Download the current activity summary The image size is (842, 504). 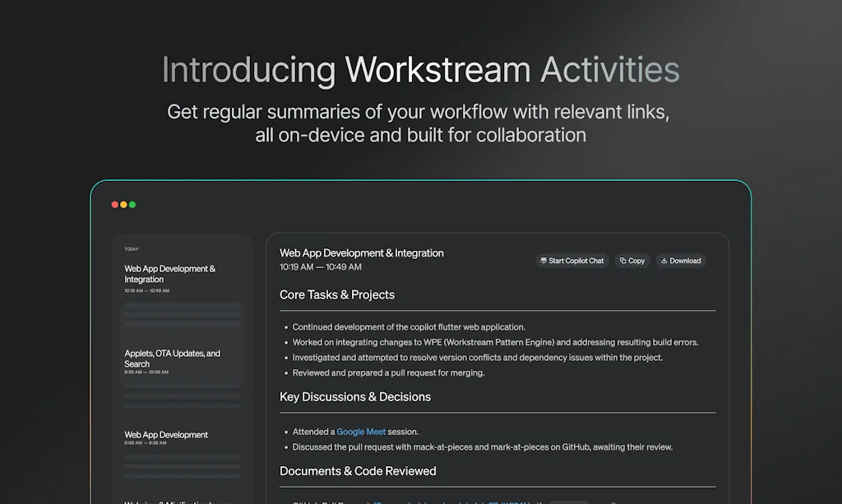[681, 261]
